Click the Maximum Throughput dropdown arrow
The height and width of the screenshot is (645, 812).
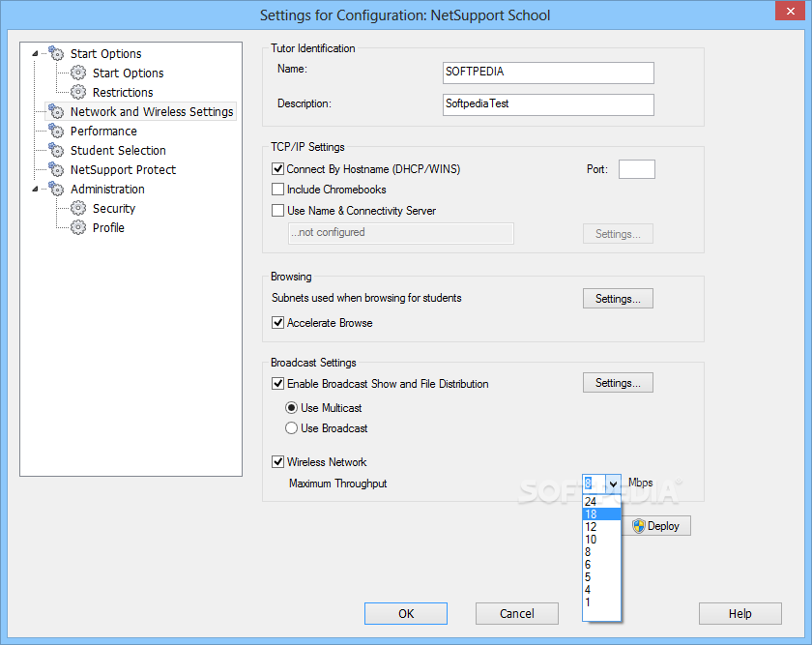click(x=613, y=484)
